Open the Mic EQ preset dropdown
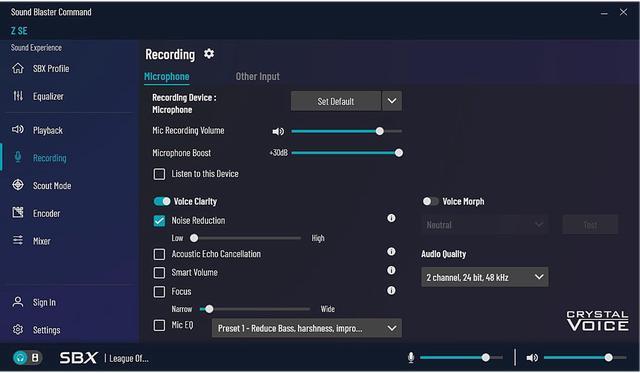Viewport: 640px width, 373px height. (307, 328)
